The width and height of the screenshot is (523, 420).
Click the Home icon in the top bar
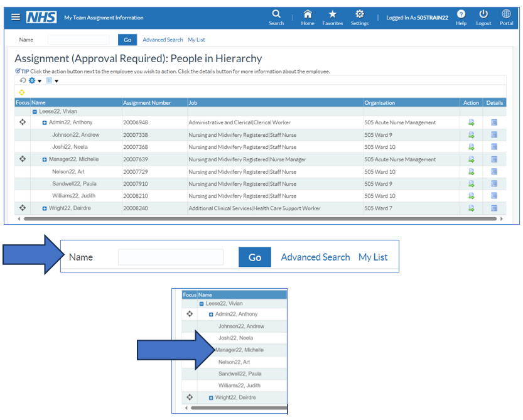pos(307,14)
